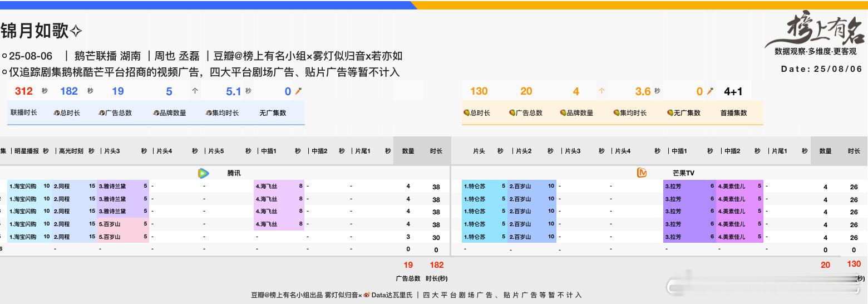This screenshot has width=868, height=304.
Task: Click red 19 ad total below Tencent table
Action: 408,265
